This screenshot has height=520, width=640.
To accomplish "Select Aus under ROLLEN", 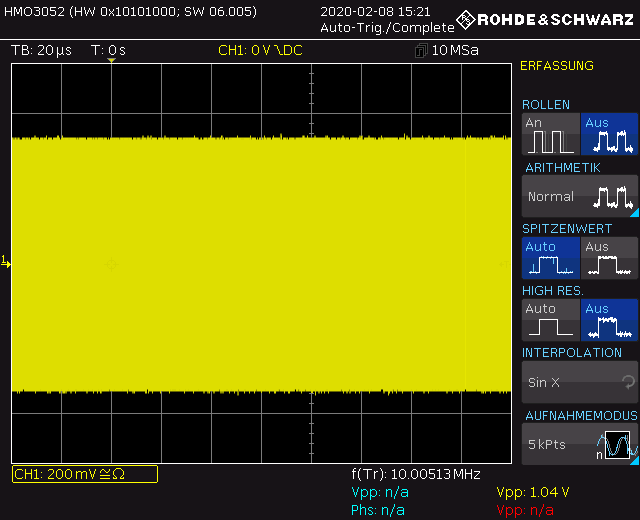I will (609, 134).
